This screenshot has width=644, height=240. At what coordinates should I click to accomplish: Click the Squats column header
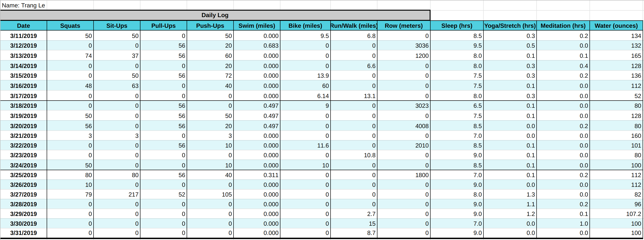coord(70,25)
